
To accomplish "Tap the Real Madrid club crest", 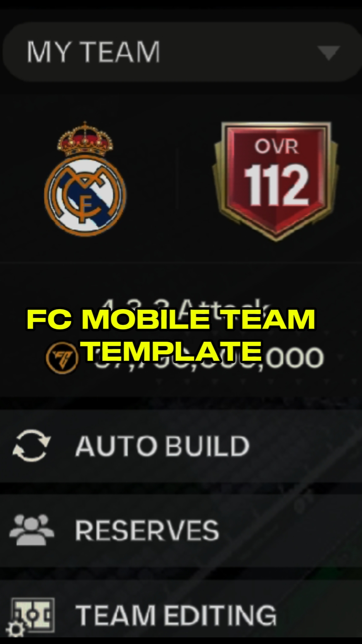I will pyautogui.click(x=85, y=179).
